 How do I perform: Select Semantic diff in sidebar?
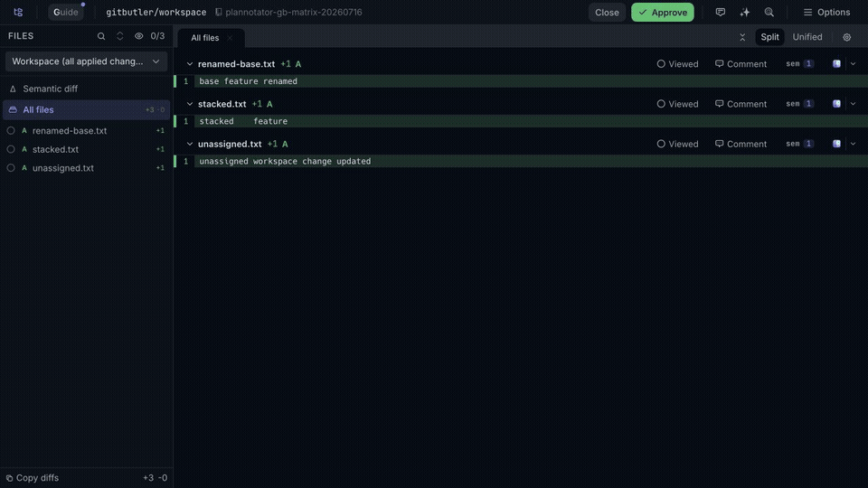tap(86, 89)
